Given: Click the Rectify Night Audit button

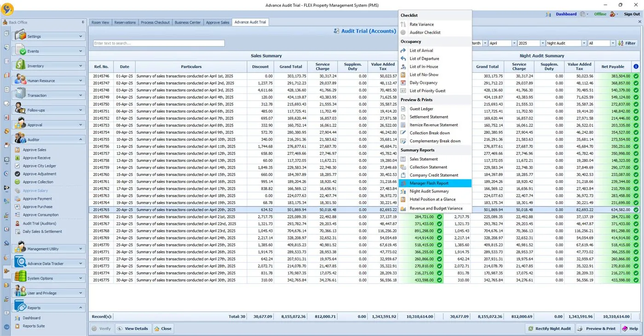Looking at the screenshot, I should [x=550, y=329].
